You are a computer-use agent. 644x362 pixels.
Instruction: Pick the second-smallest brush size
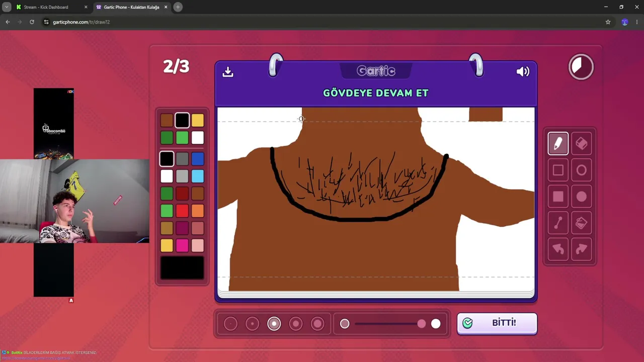(x=252, y=324)
